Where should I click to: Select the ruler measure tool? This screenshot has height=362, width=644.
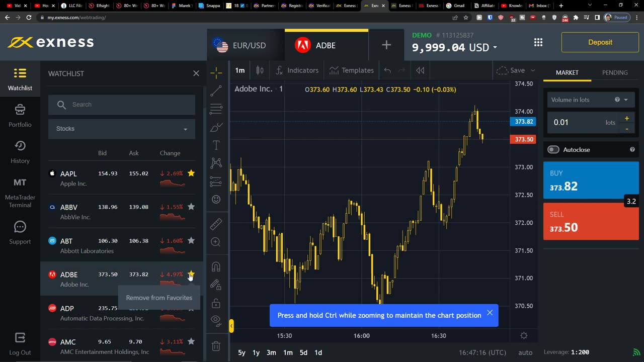216,224
